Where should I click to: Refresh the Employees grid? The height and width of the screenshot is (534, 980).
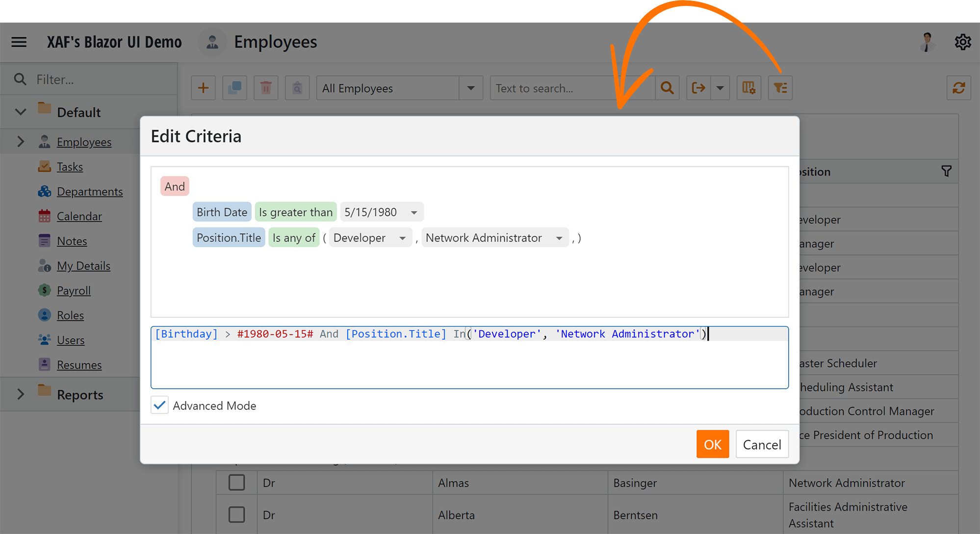(x=959, y=88)
